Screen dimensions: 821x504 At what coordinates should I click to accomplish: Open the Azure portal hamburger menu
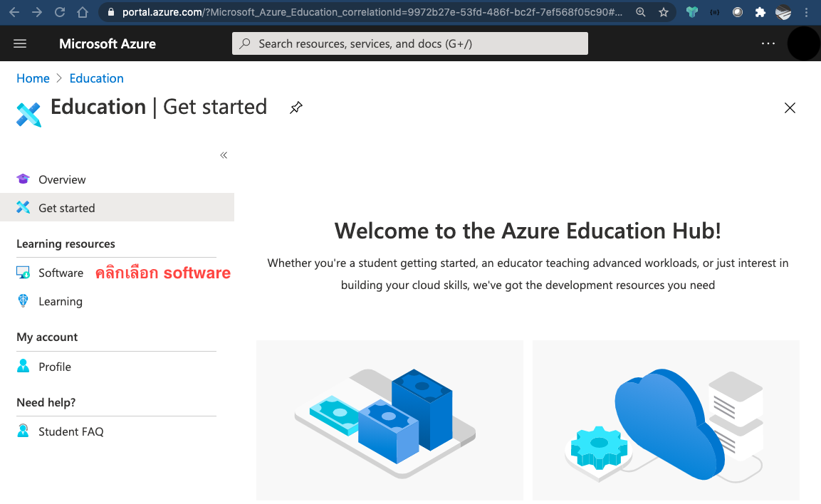point(20,43)
